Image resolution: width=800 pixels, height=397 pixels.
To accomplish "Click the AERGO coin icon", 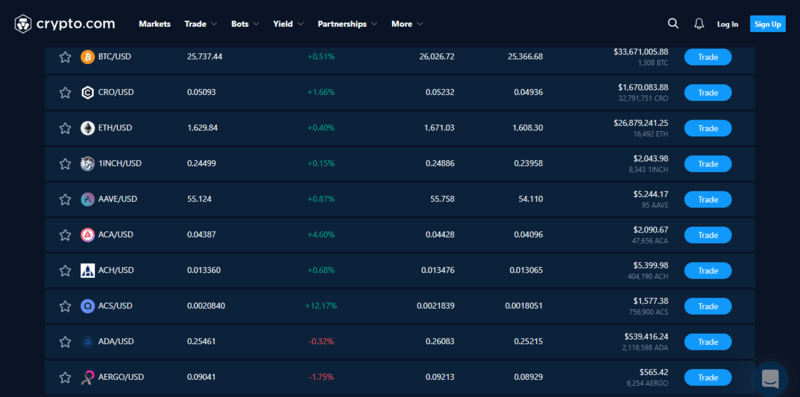I will [x=88, y=378].
